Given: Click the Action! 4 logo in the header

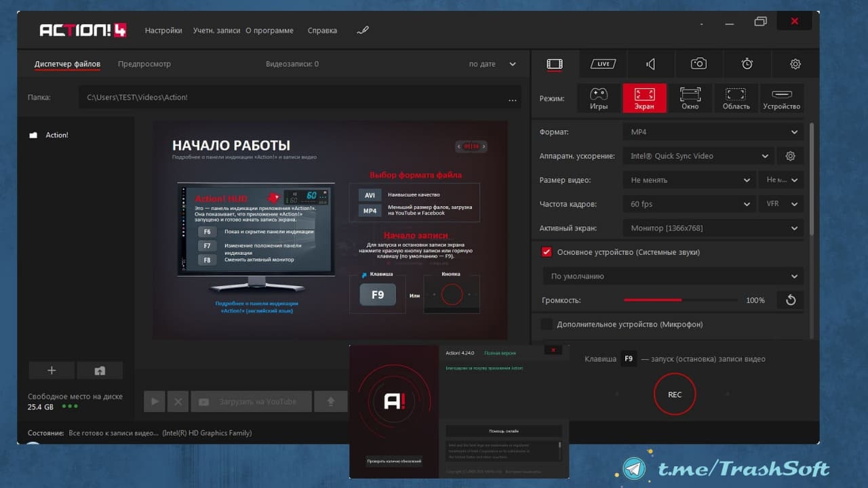Looking at the screenshot, I should pyautogui.click(x=84, y=30).
